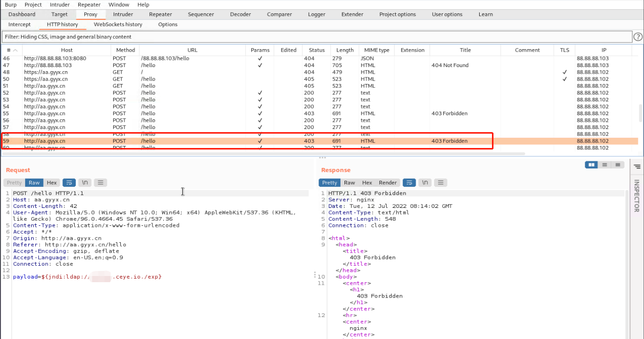Switch to combined tabbed layout icon

click(618, 165)
